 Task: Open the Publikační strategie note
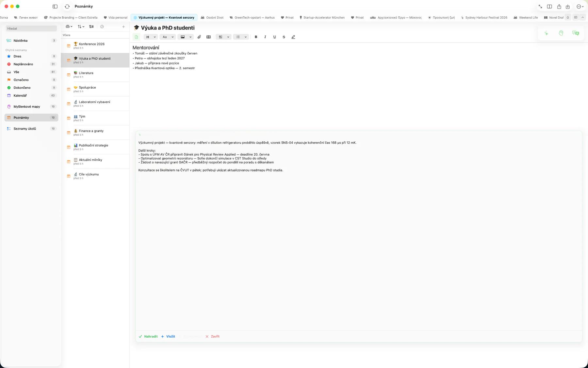point(95,147)
